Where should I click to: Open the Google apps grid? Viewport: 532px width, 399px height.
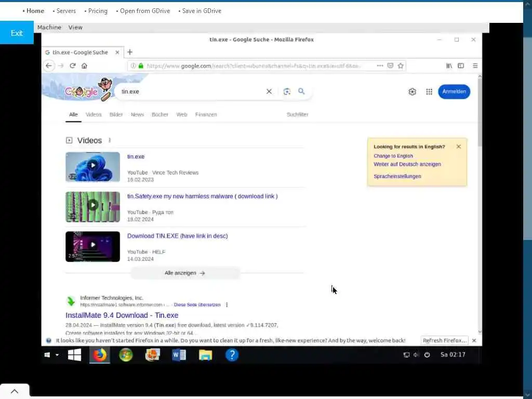429,91
